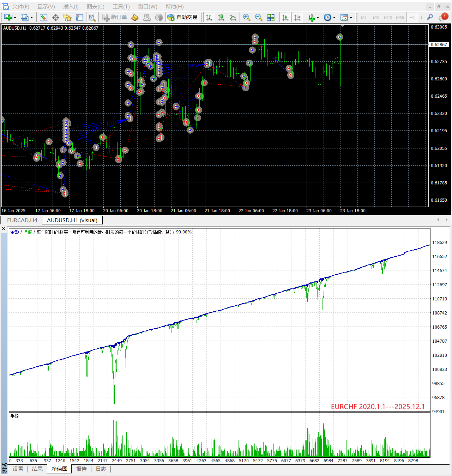Click the tile windows icon
Screen dimensions: 452x476
tap(271, 17)
